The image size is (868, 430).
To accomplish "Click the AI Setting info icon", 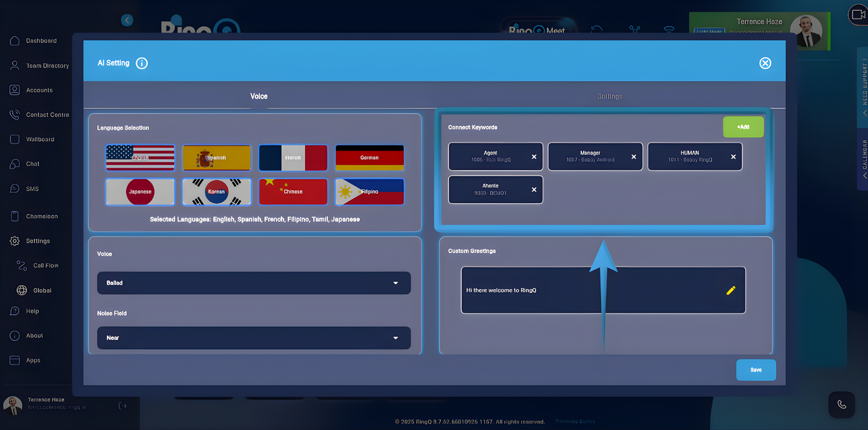I will coord(141,63).
